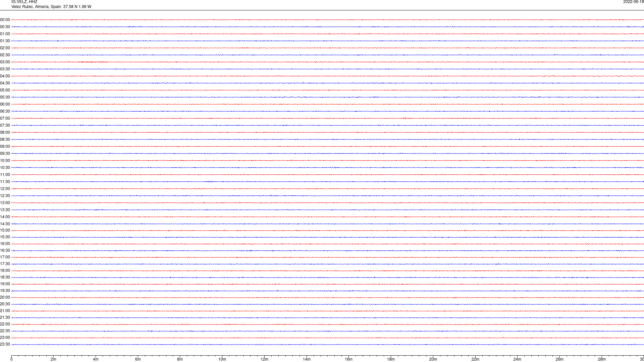
Task: Click the 10:00 row time label
Action: (5, 161)
